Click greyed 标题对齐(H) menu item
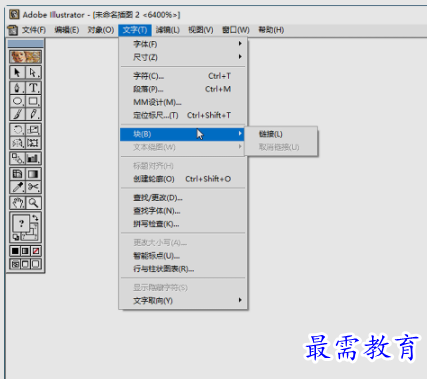The width and height of the screenshot is (427, 379). point(183,166)
